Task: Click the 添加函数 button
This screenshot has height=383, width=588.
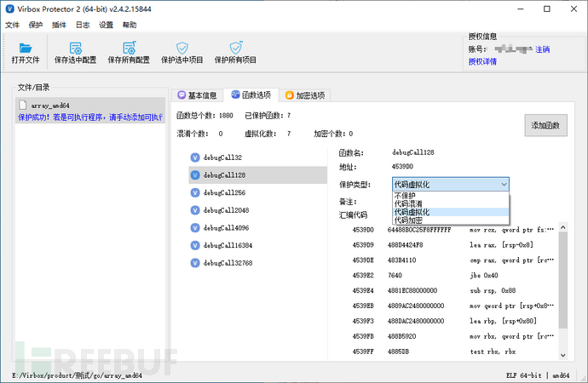Action: (x=545, y=125)
